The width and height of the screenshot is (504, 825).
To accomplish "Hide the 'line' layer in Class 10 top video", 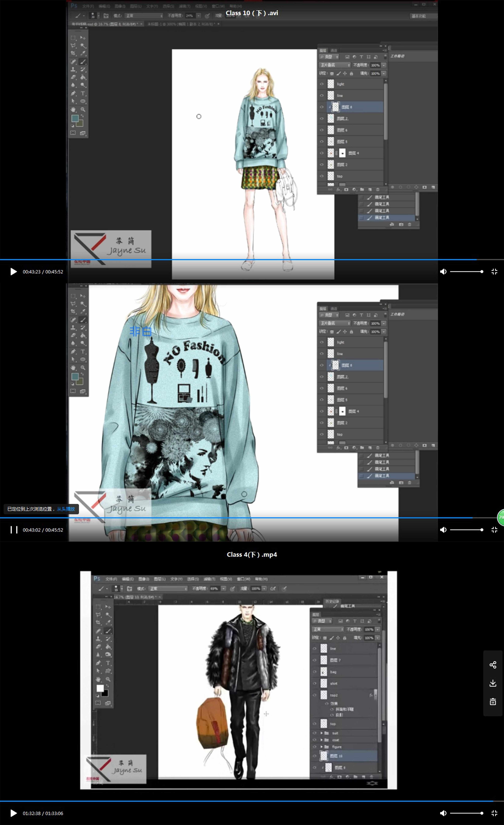I will pos(322,95).
